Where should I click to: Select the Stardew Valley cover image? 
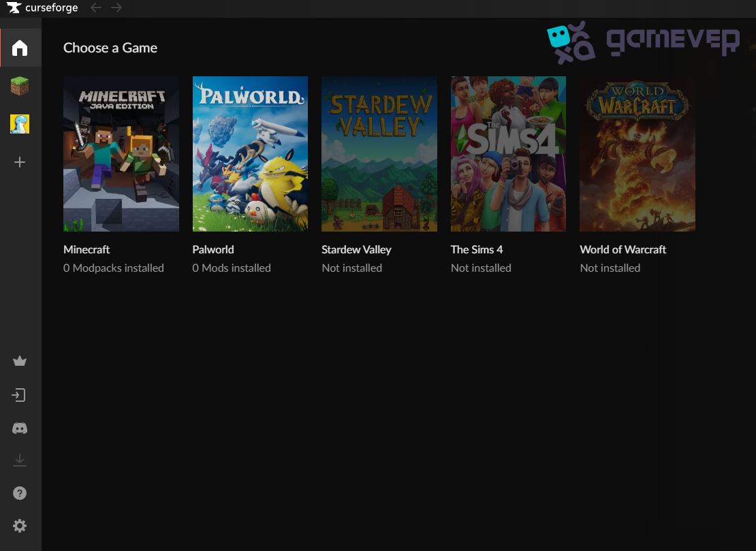(379, 153)
